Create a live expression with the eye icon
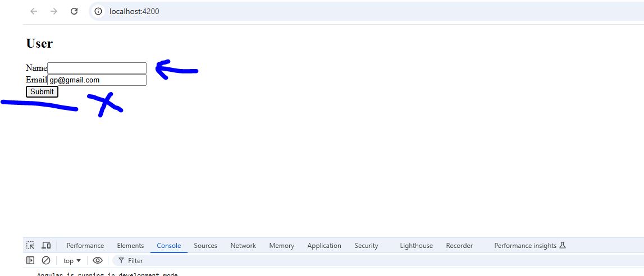Image resolution: width=644 pixels, height=276 pixels. [x=97, y=260]
